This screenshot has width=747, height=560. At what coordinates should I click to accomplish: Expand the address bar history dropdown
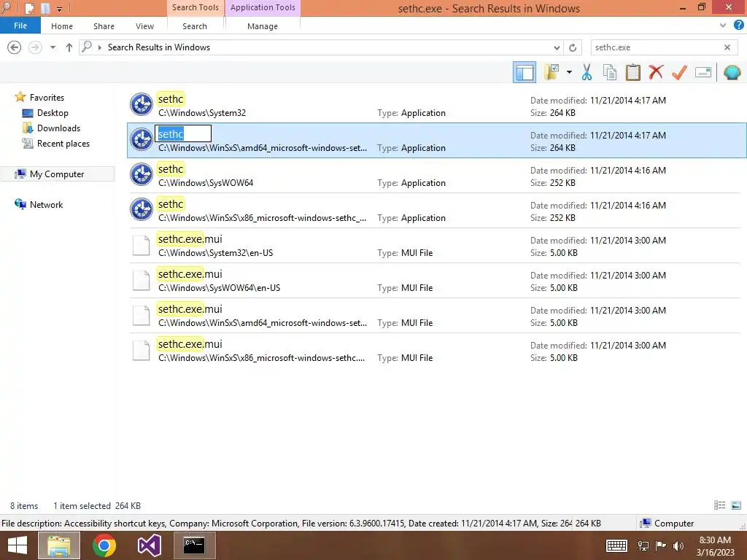(x=557, y=47)
